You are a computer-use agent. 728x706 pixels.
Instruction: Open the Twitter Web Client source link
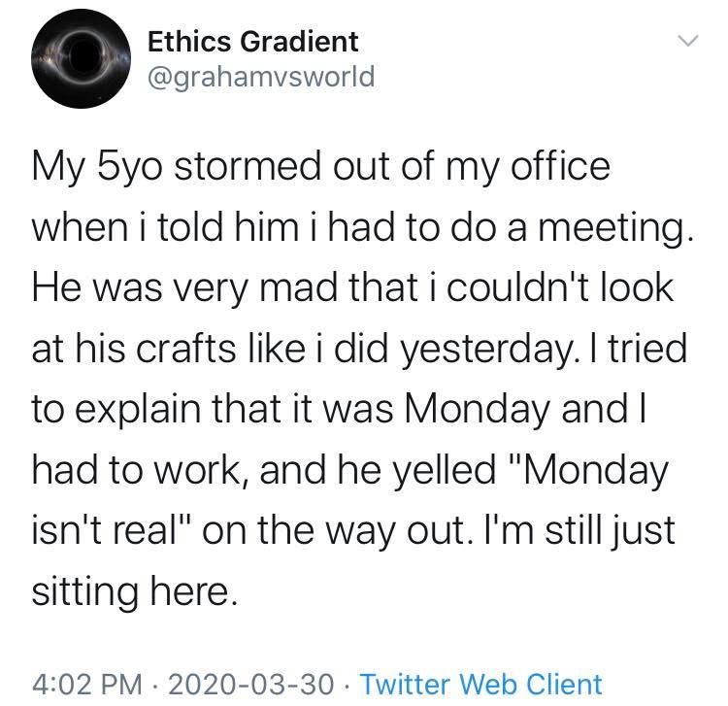(x=480, y=684)
